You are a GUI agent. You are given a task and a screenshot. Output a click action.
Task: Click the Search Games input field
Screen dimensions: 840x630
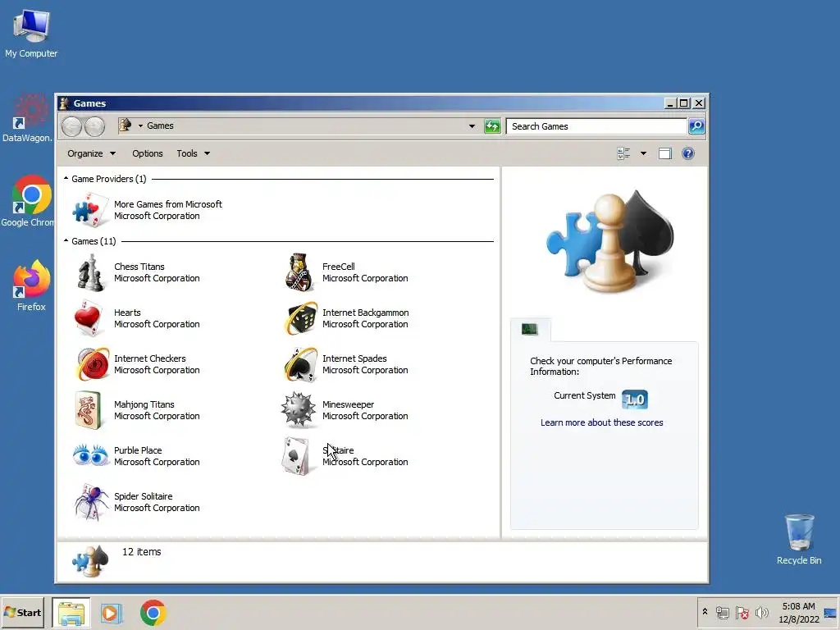click(596, 126)
